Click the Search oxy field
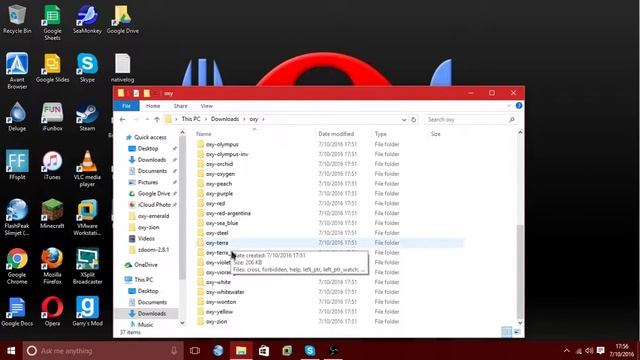 (x=470, y=120)
